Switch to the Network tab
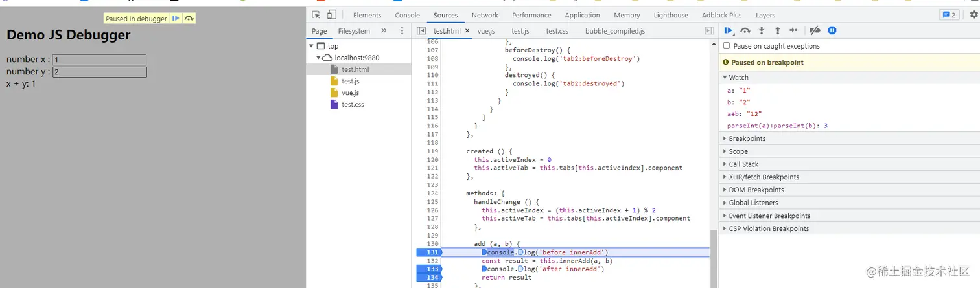The width and height of the screenshot is (980, 288). 485,15
